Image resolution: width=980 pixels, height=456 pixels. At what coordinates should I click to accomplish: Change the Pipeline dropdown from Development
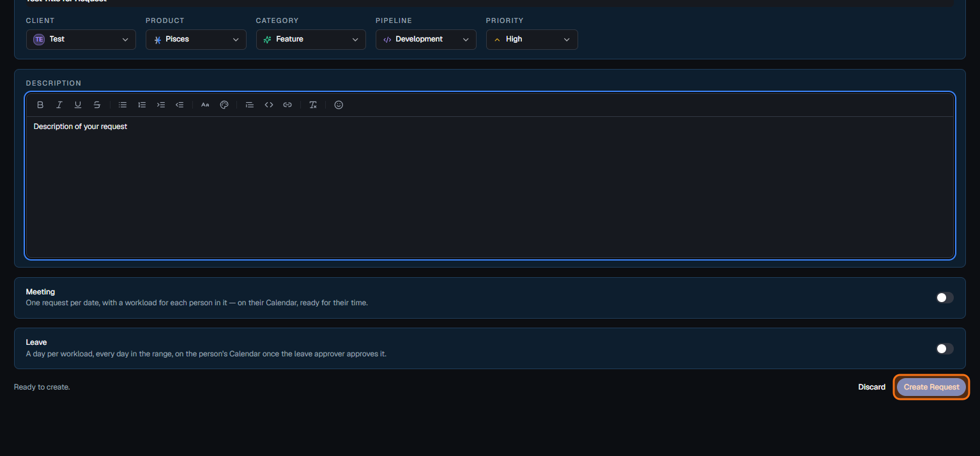[426, 40]
